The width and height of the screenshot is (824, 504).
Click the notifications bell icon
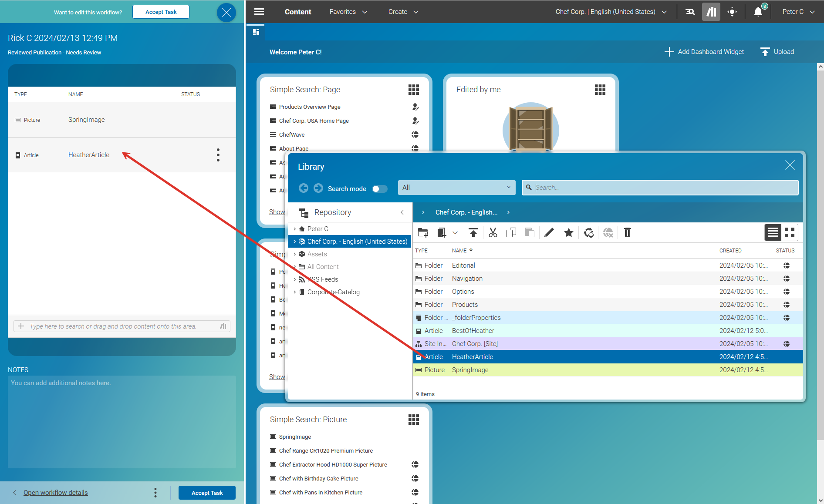point(758,12)
